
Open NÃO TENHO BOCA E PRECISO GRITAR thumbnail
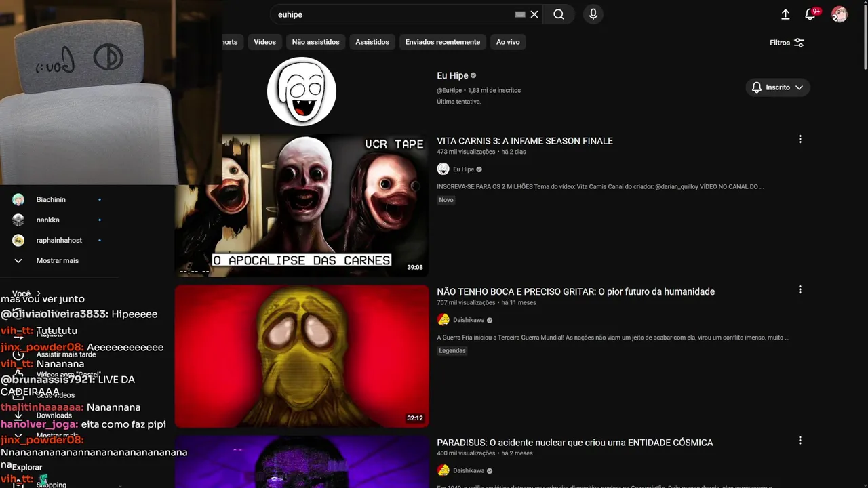[302, 357]
